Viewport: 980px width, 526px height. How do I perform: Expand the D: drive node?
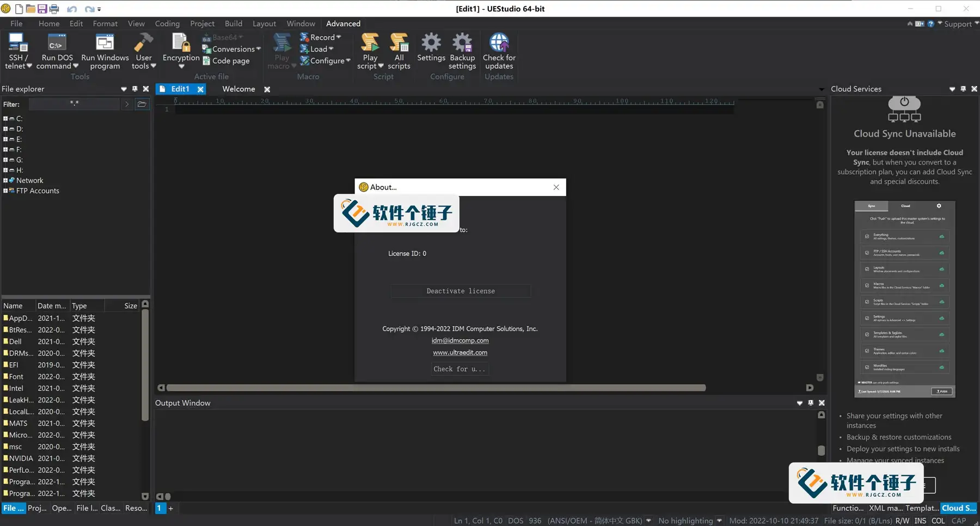pyautogui.click(x=5, y=129)
